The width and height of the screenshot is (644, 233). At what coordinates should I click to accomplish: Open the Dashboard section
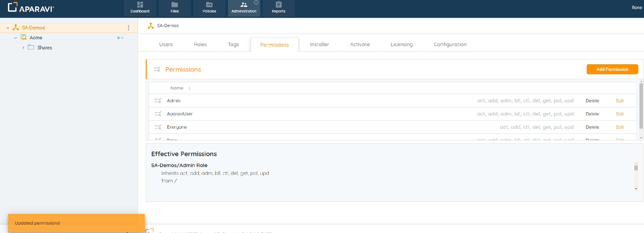(x=140, y=8)
